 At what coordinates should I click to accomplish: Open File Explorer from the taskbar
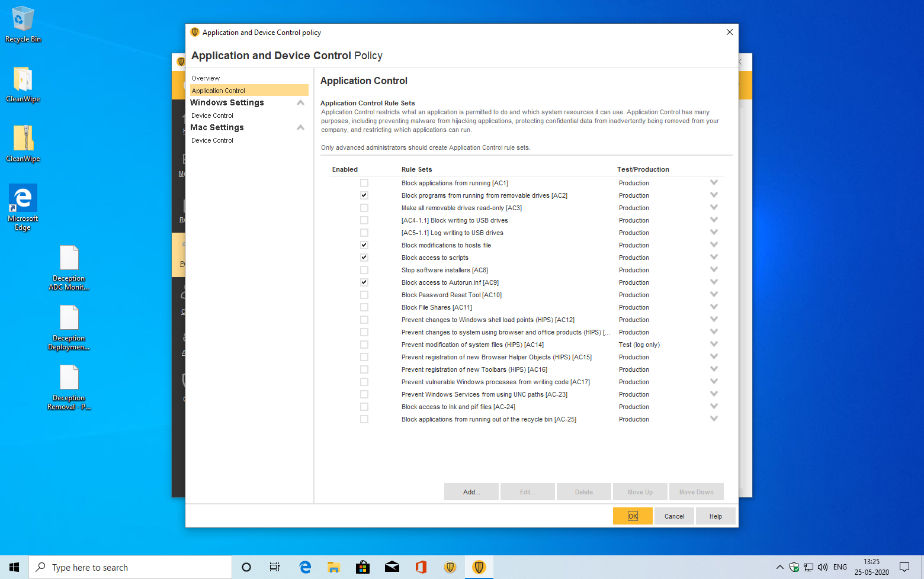click(x=334, y=567)
